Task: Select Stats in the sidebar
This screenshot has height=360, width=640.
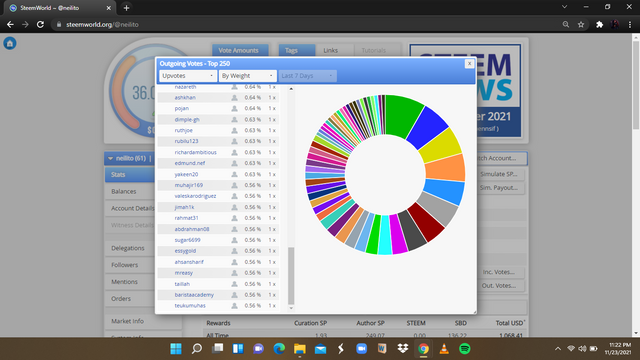Action: pyautogui.click(x=130, y=174)
